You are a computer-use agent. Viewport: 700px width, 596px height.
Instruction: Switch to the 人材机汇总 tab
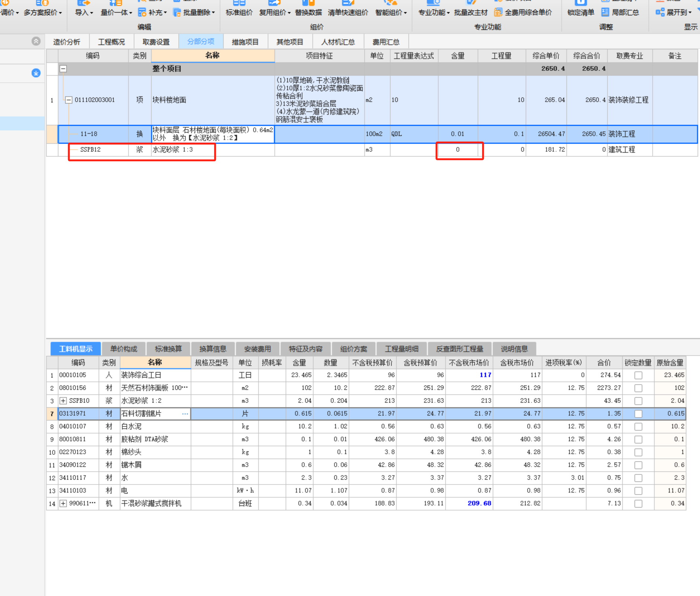(338, 42)
